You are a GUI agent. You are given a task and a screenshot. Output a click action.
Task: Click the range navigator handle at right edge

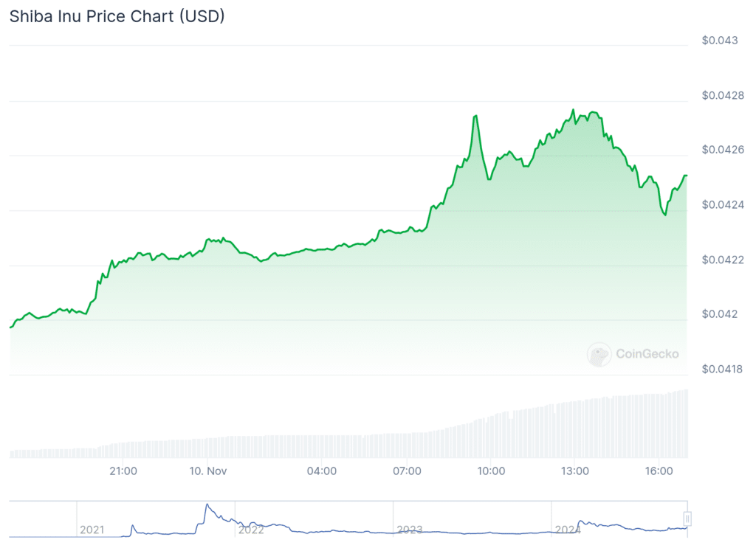pos(687,519)
